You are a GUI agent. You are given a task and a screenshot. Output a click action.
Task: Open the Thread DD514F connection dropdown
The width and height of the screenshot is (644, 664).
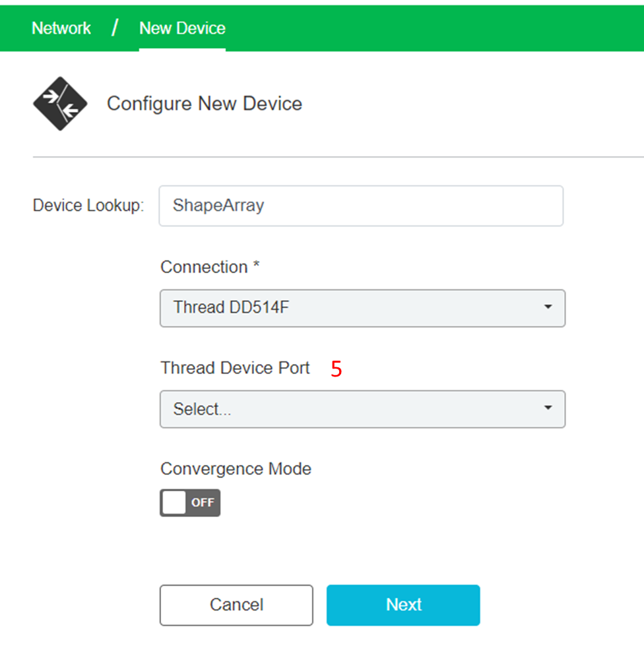[x=362, y=308]
